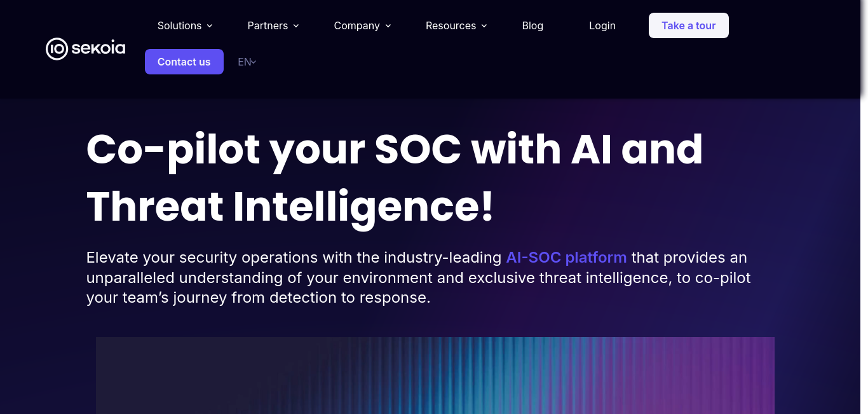Go to the Blog page
868x414 pixels.
[x=532, y=25]
